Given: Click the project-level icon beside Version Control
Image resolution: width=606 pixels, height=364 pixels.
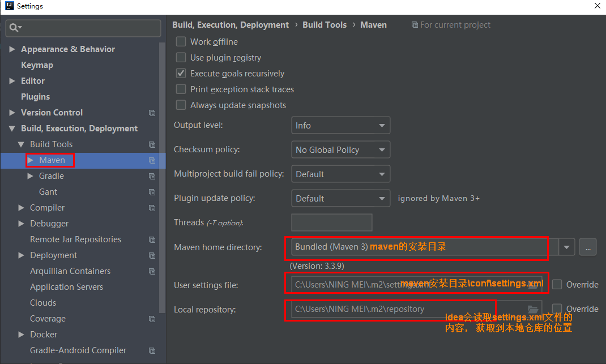Looking at the screenshot, I should (152, 113).
